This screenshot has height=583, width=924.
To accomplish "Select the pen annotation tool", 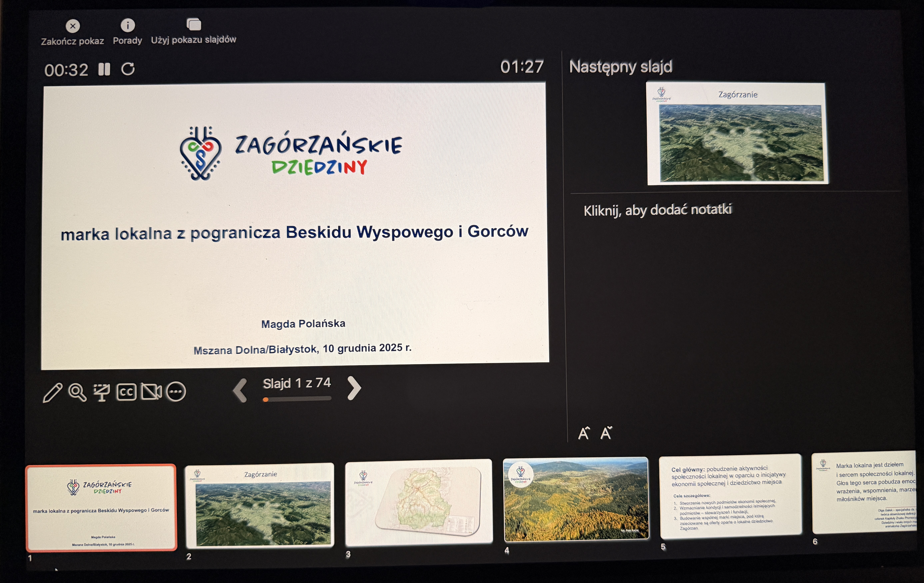I will (53, 392).
